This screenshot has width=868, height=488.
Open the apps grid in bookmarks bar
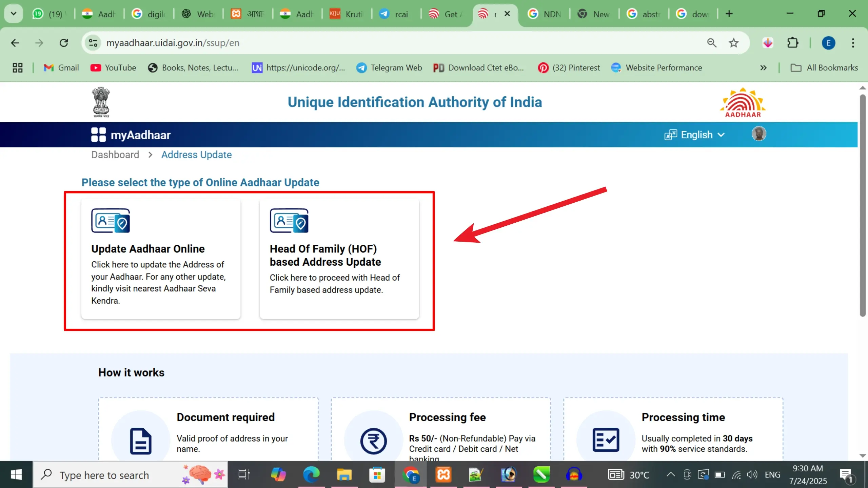tap(17, 68)
